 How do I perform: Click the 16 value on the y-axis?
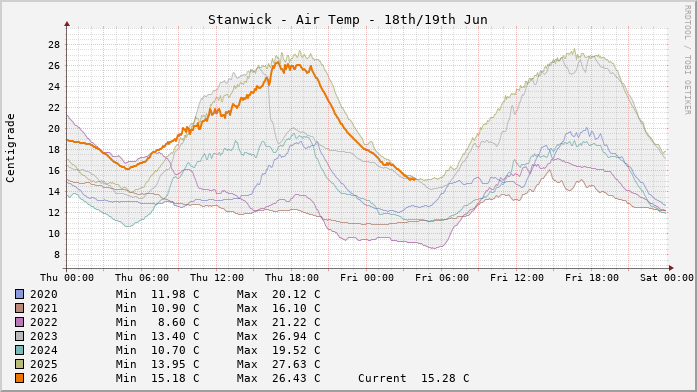tap(54, 171)
